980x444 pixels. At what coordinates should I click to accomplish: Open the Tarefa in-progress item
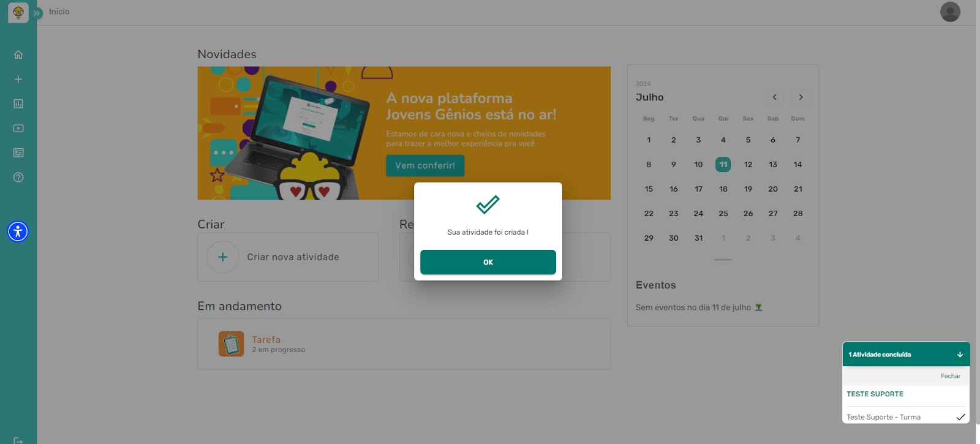(x=266, y=344)
